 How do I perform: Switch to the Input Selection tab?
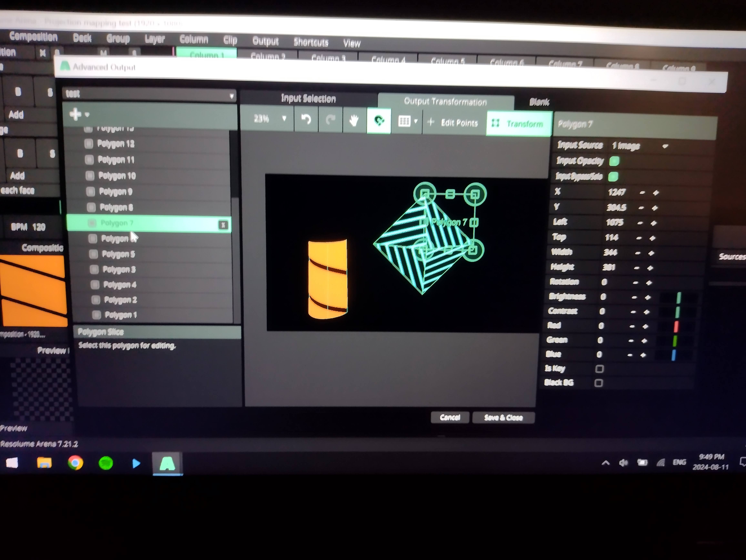(x=308, y=98)
